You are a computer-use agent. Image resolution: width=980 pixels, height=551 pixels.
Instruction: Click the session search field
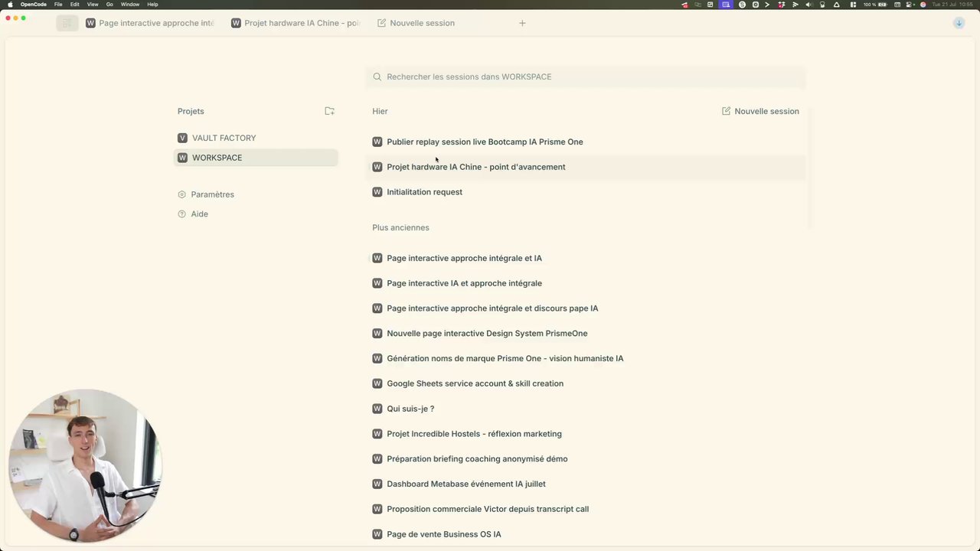coord(586,77)
